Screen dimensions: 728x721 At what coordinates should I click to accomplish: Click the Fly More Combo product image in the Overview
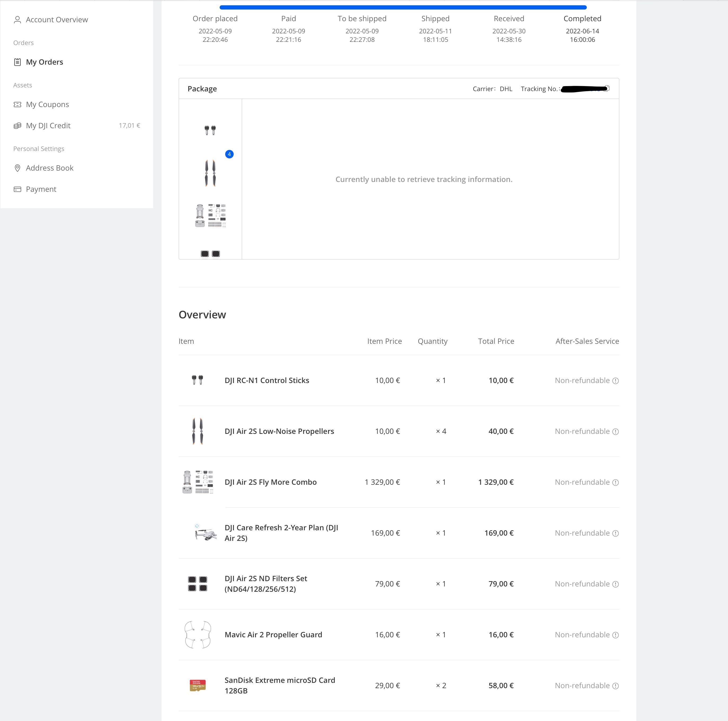coord(197,482)
